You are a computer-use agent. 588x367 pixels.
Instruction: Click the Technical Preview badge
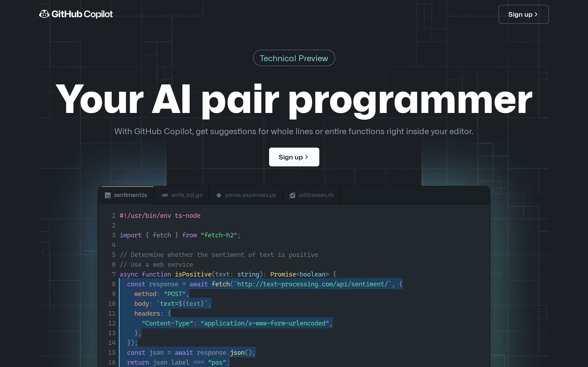click(x=294, y=58)
